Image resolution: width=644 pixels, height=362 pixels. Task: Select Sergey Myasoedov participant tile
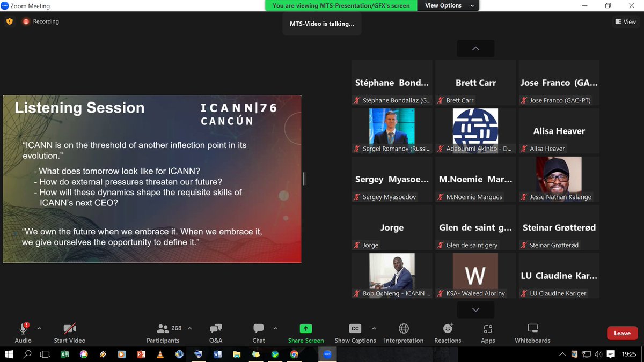tap(392, 179)
